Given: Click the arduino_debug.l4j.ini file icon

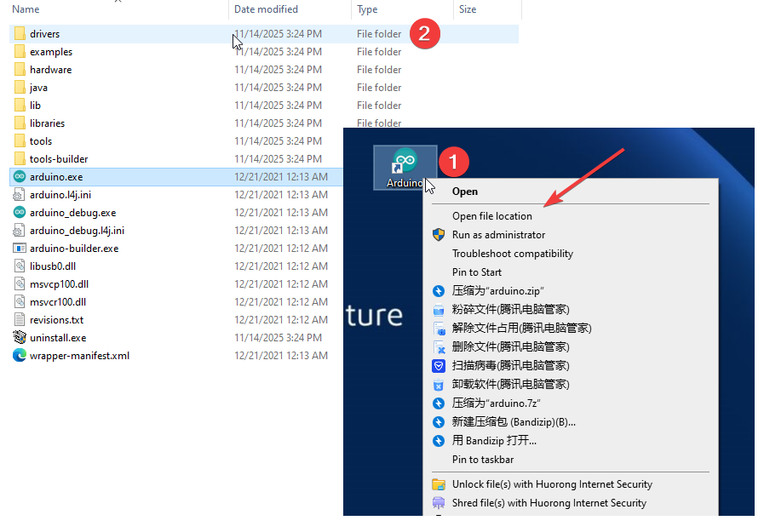Looking at the screenshot, I should tap(20, 230).
